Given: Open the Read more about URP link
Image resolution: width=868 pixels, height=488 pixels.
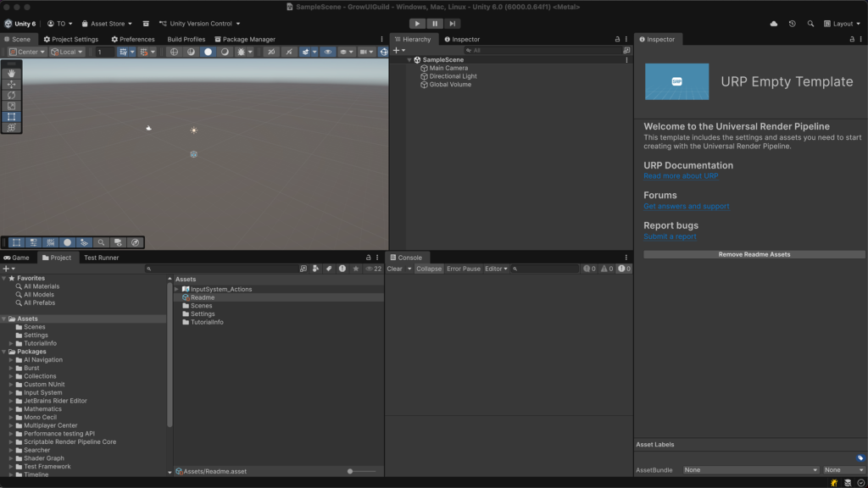Looking at the screenshot, I should 681,176.
